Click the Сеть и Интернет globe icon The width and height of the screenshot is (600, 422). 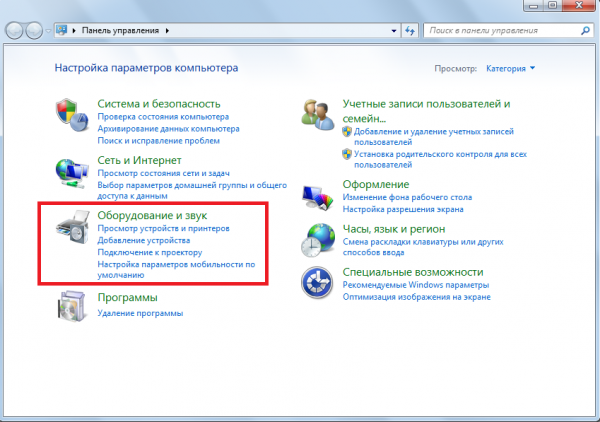tap(72, 174)
